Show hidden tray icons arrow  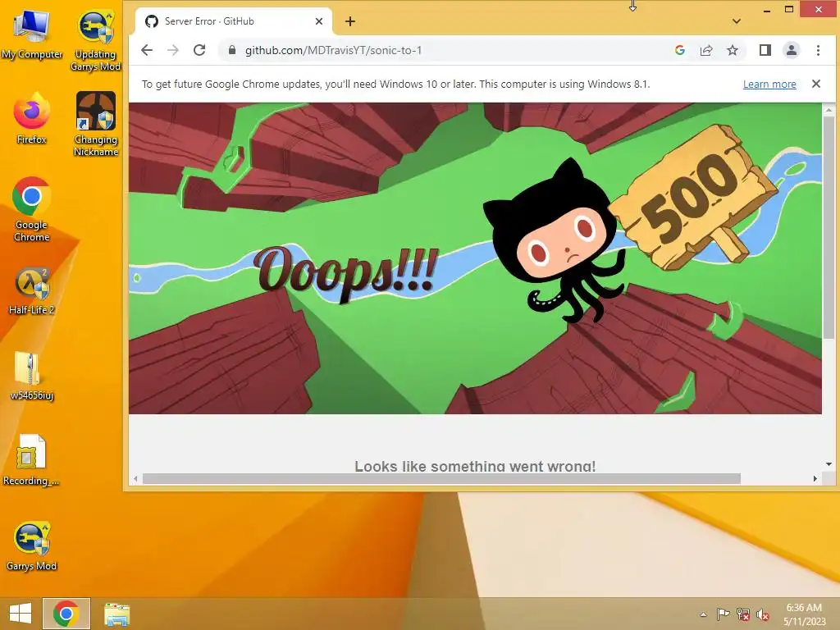[x=703, y=614]
